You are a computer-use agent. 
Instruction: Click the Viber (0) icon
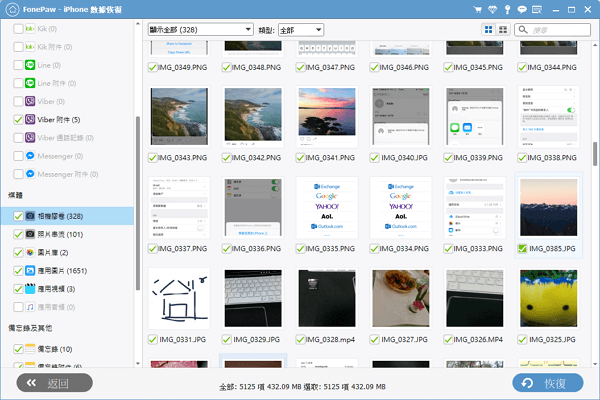[30, 101]
